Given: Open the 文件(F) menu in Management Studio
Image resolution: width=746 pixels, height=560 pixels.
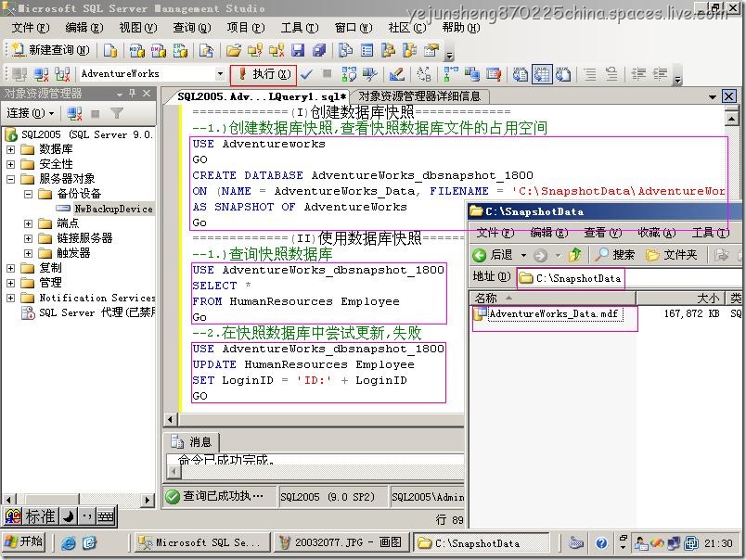Looking at the screenshot, I should pos(30,28).
